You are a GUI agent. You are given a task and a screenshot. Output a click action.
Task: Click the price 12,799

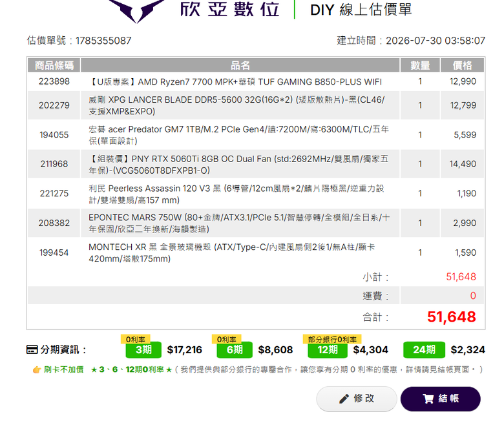click(463, 105)
